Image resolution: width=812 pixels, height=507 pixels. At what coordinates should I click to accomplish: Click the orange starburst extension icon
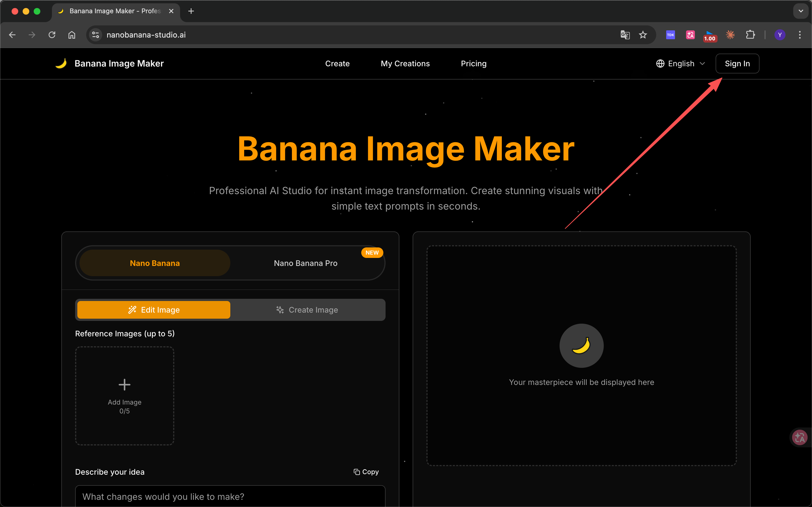(x=730, y=35)
